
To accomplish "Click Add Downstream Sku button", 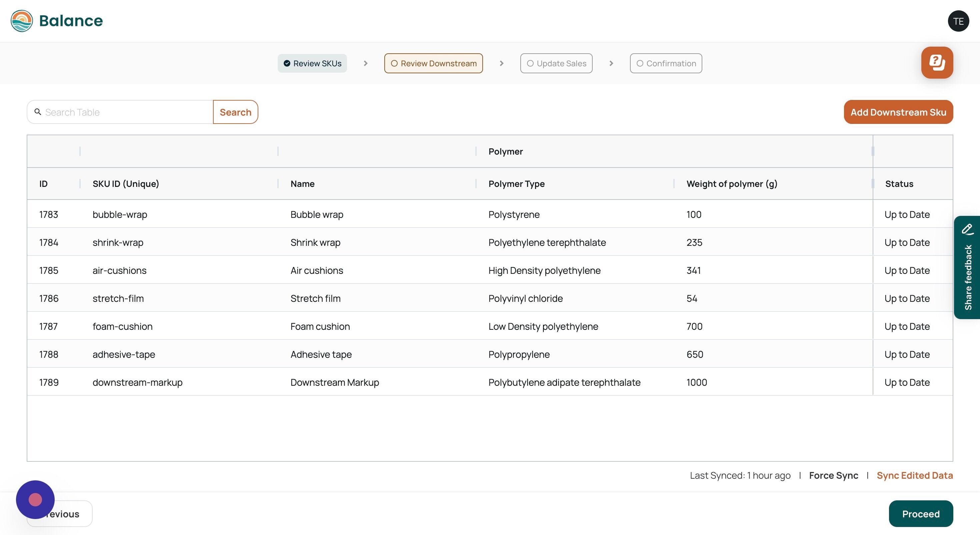I will [898, 112].
